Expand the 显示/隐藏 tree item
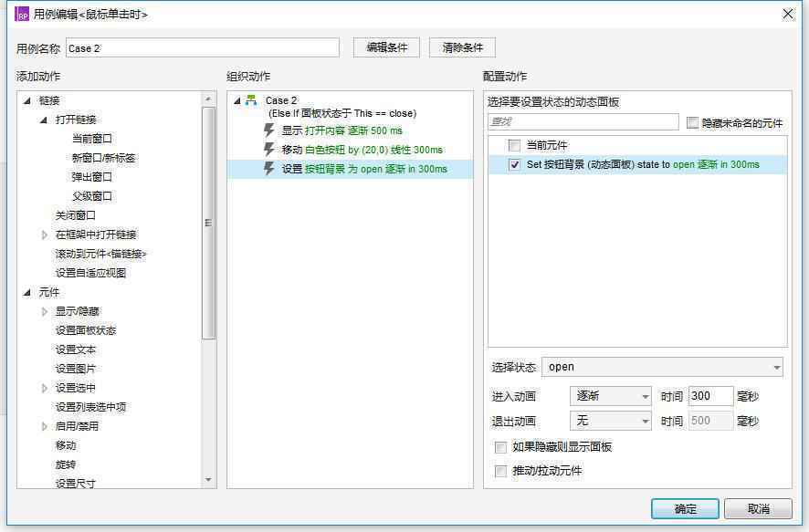Image resolution: width=809 pixels, height=532 pixels. 45,311
